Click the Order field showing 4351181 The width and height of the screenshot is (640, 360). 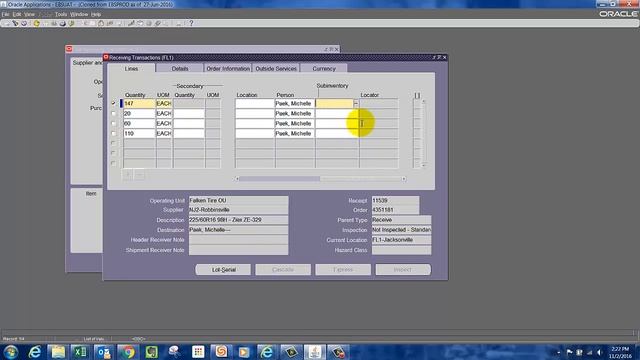[395, 210]
